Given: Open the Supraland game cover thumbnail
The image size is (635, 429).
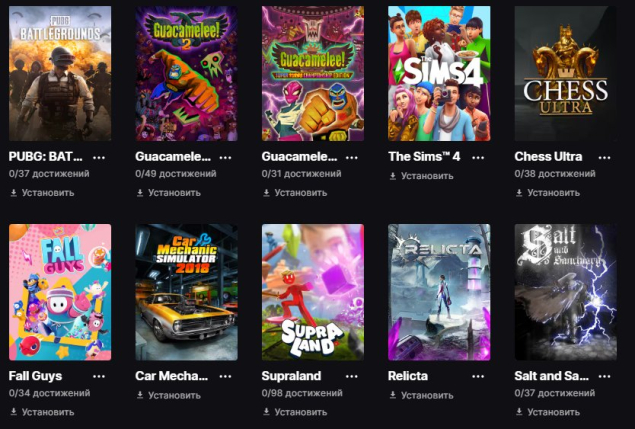Looking at the screenshot, I should point(313,292).
